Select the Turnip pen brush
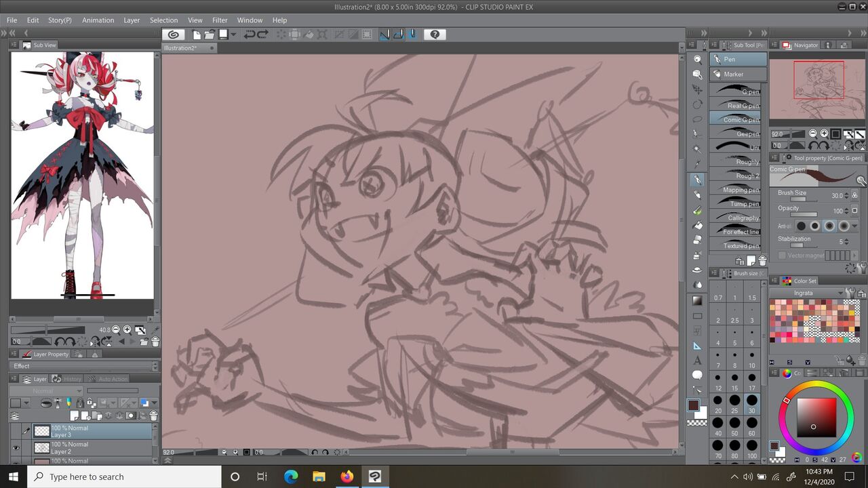Viewport: 868px width, 488px height. tap(735, 203)
